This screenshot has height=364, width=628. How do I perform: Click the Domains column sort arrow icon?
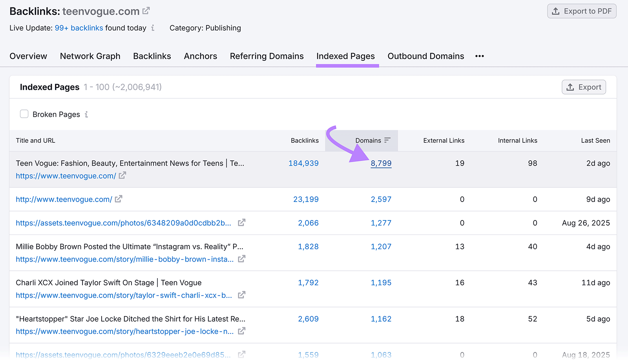point(388,140)
